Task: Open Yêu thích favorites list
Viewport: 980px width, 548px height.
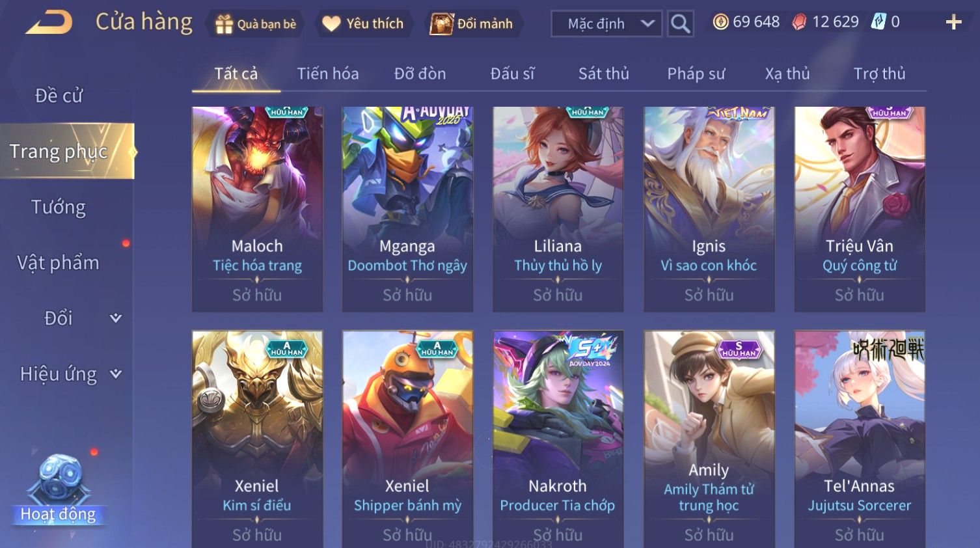Action: click(x=363, y=24)
